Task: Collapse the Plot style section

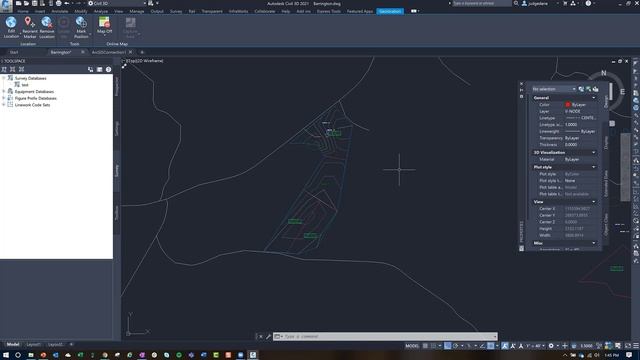Action: point(594,167)
